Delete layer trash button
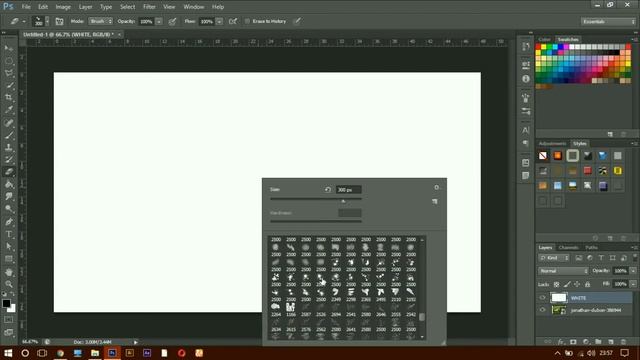The image size is (640, 360). click(x=623, y=342)
